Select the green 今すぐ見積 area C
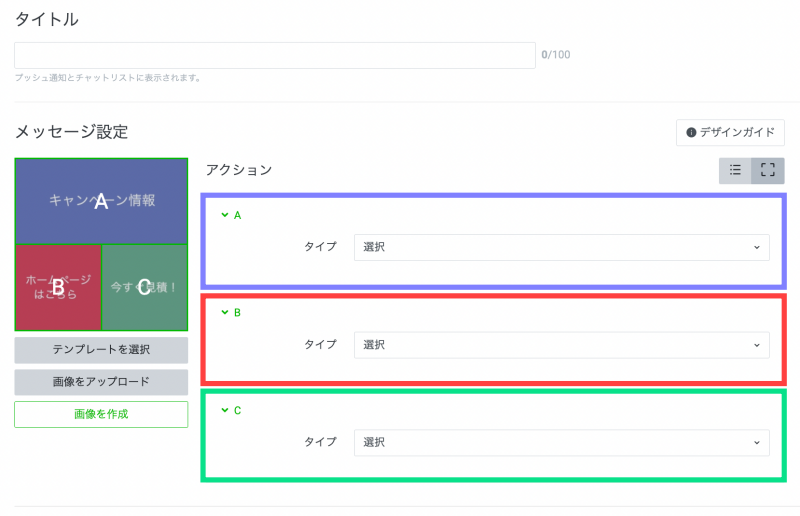Screen dimensions: 800x516 [144, 288]
